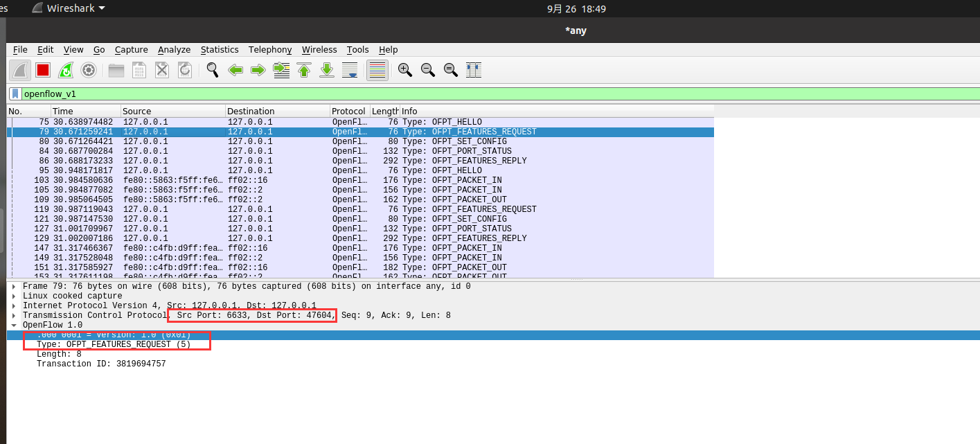Jump to the first packet
The height and width of the screenshot is (444, 980).
[x=304, y=70]
